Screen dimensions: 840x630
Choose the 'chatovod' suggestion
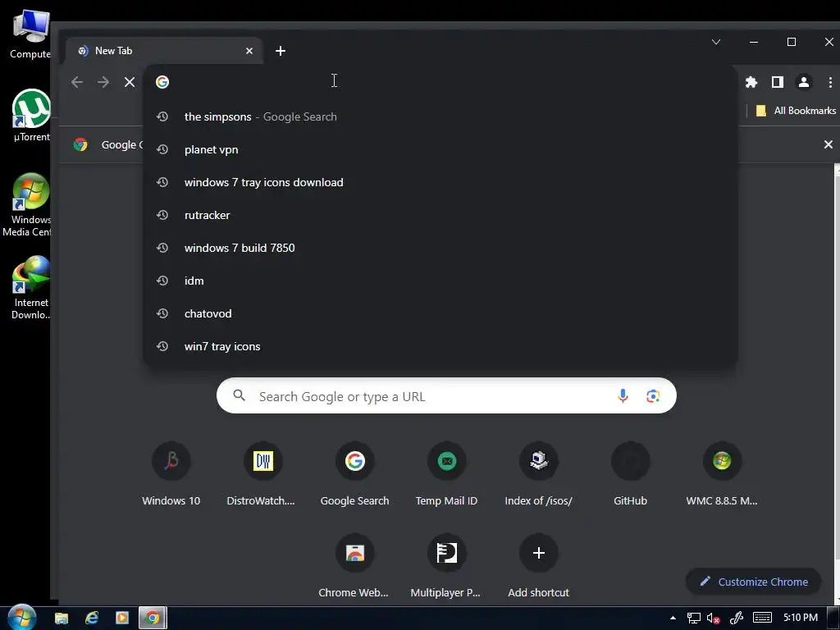[441, 313]
